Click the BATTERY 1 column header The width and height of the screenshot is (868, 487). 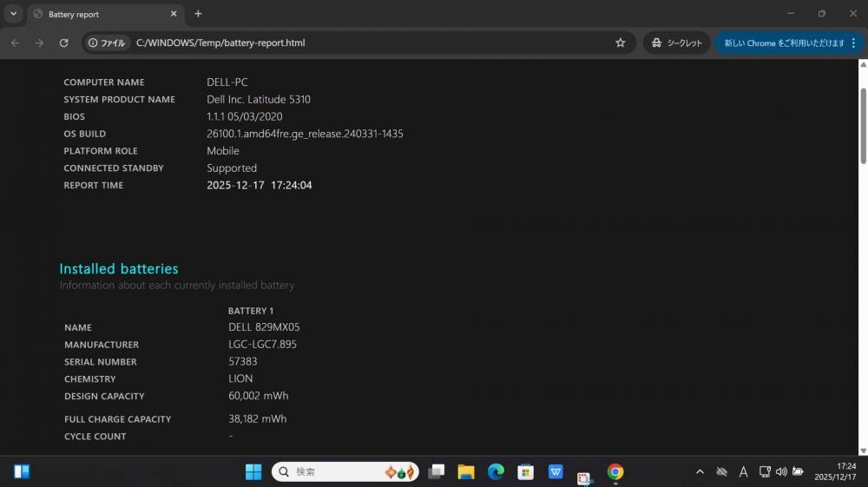(x=250, y=311)
